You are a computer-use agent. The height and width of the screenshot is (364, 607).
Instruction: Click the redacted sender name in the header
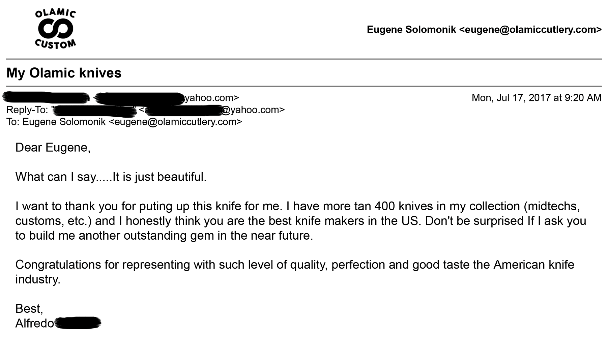click(46, 97)
